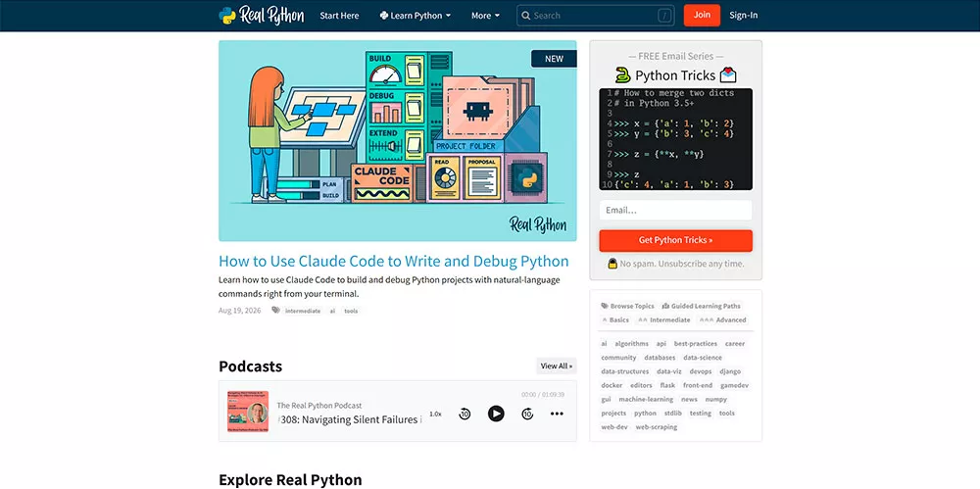This screenshot has height=489, width=980.
Task: Click the snake icon beside Python Tricks
Action: (x=622, y=75)
